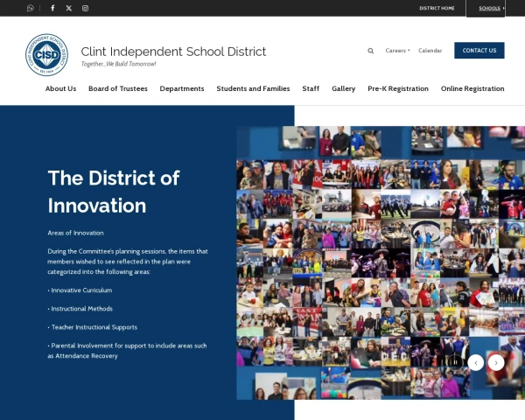
Task: Click the CISD district logo
Action: (46, 54)
